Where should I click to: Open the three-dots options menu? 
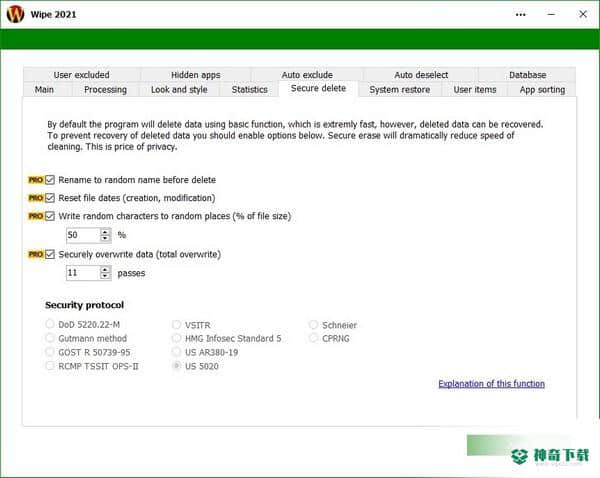(x=520, y=15)
